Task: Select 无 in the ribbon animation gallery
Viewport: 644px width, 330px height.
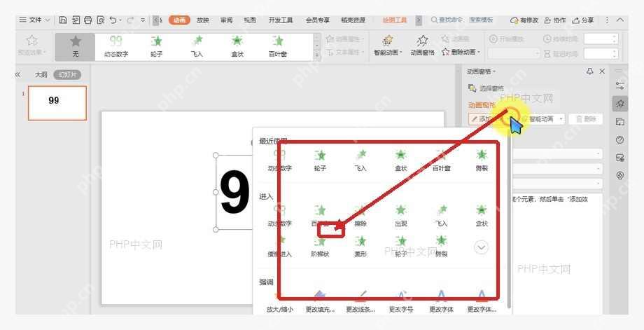Action: [75, 46]
